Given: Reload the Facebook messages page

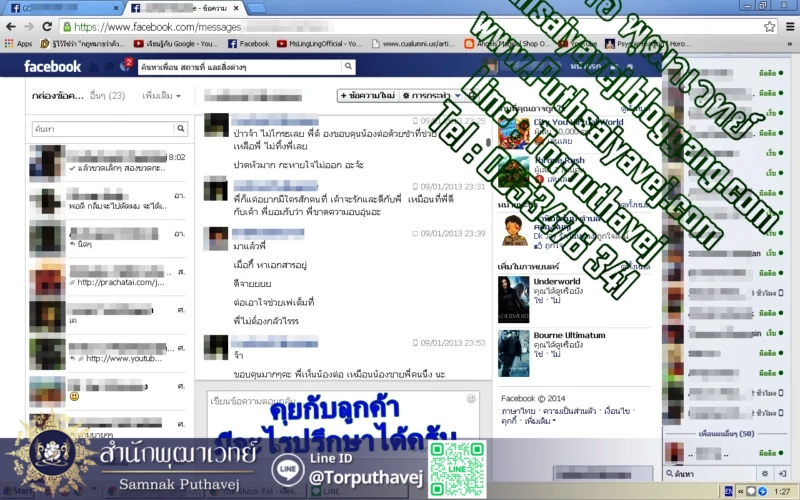Looking at the screenshot, I should 47,27.
